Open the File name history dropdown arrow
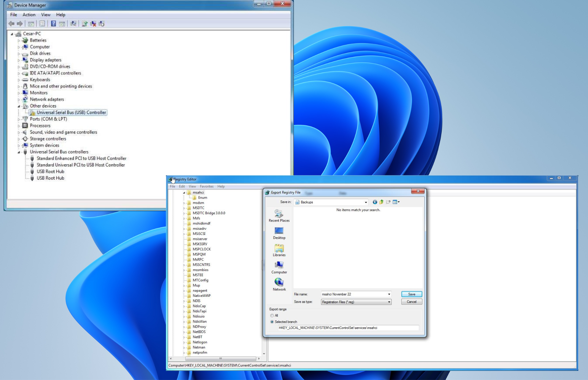Screen dimensions: 588x380 click(389, 294)
